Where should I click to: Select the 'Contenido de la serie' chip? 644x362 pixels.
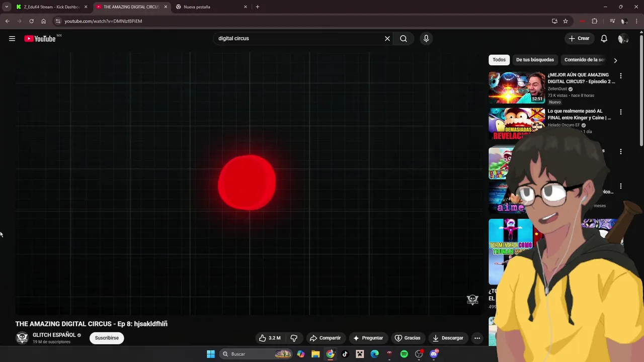click(x=585, y=60)
